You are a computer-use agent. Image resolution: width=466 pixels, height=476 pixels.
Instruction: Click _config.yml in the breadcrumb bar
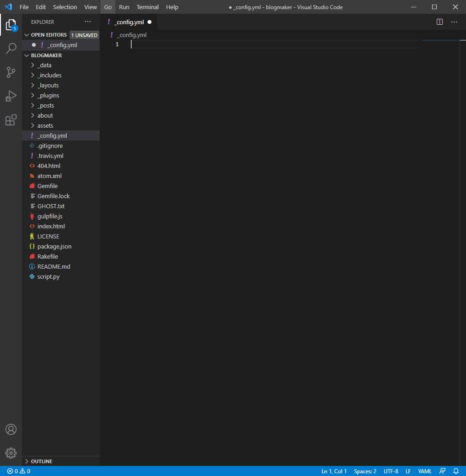pyautogui.click(x=132, y=35)
